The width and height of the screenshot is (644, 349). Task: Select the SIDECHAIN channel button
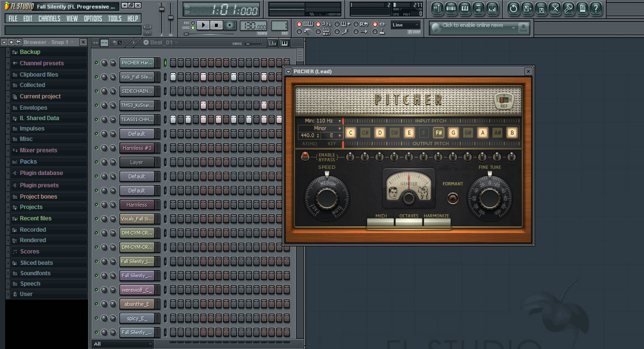[137, 91]
